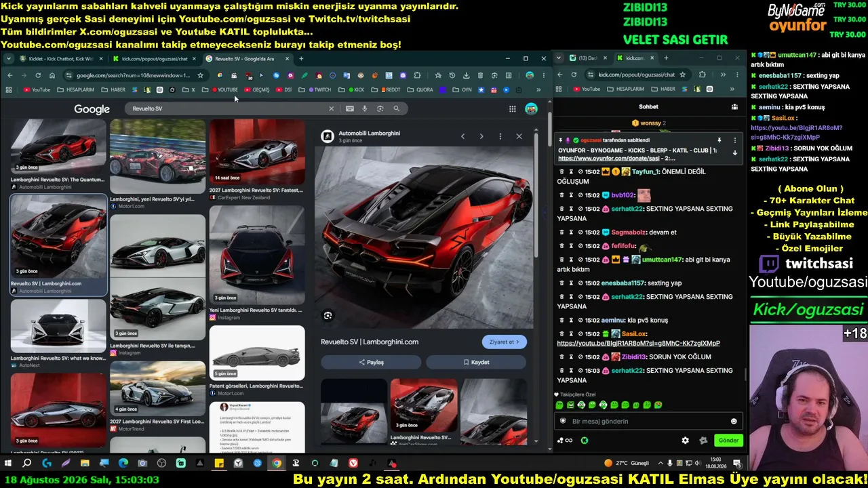The image size is (868, 488).
Task: Open the HABER bookmark folder in Google window
Action: pyautogui.click(x=113, y=89)
